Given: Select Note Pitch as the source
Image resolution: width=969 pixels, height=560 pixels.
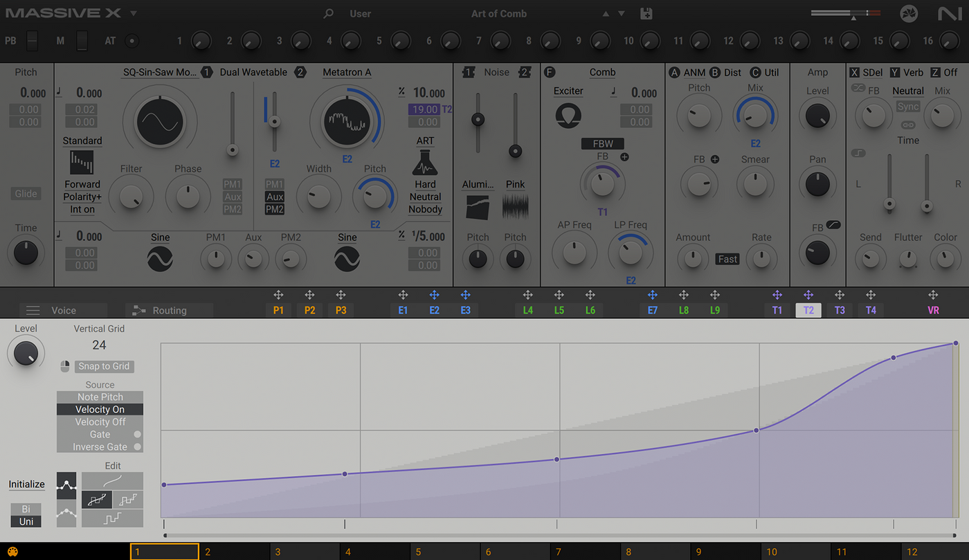Looking at the screenshot, I should click(100, 397).
